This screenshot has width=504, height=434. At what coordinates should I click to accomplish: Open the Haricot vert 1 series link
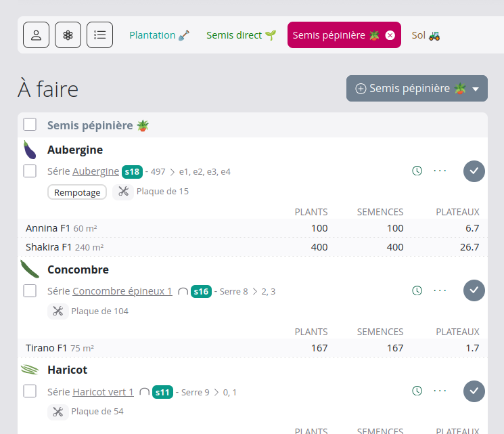103,392
